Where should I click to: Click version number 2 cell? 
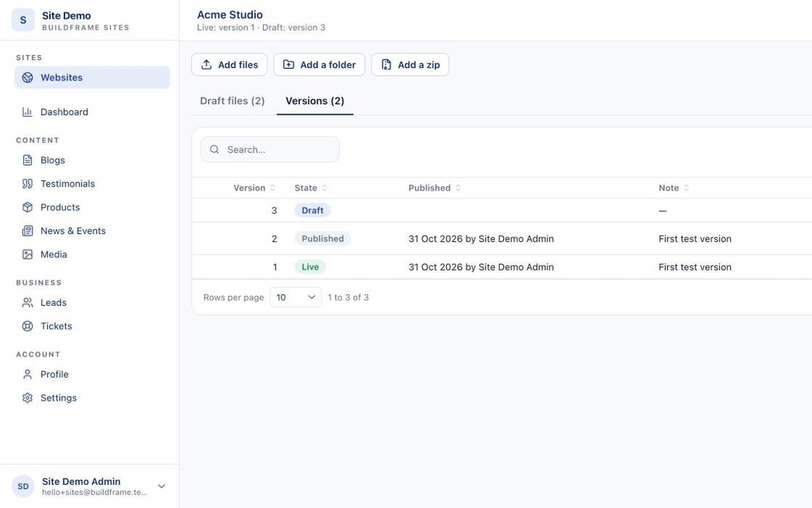(x=274, y=239)
